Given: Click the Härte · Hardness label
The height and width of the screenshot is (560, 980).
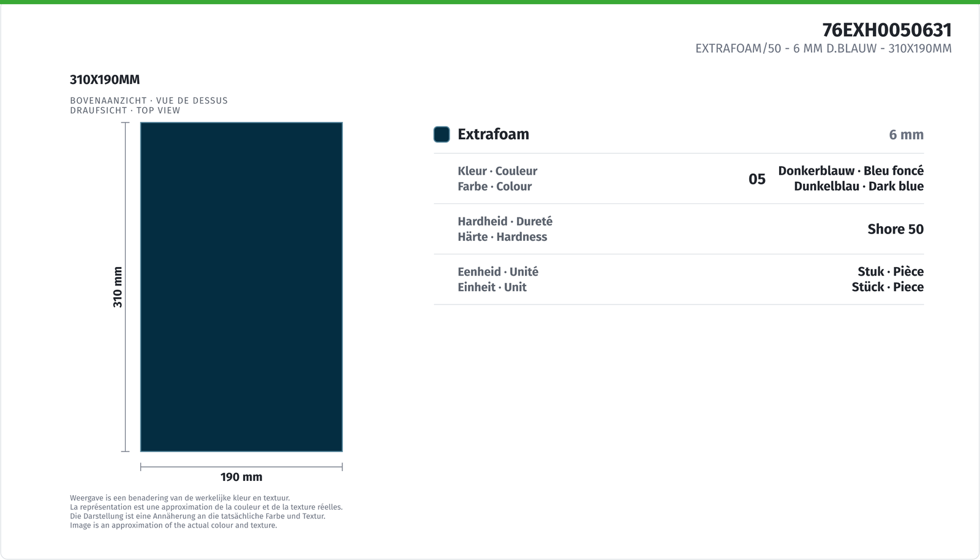Looking at the screenshot, I should [502, 236].
